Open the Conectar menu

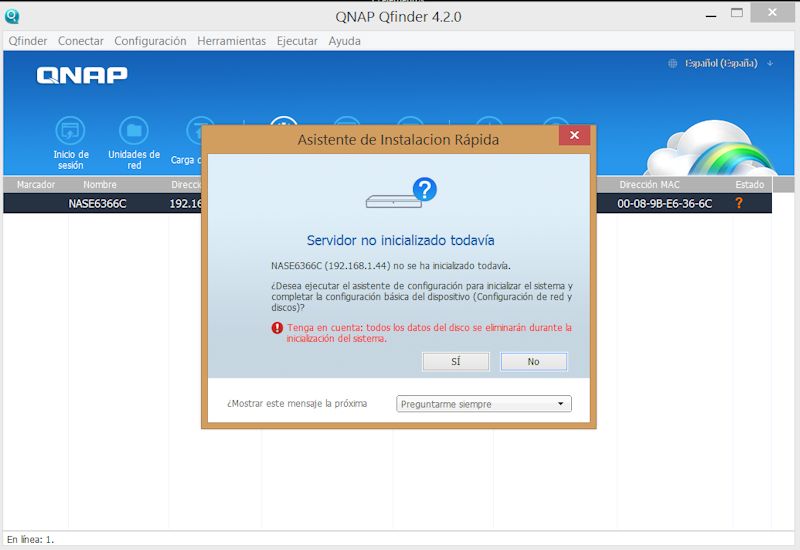[x=81, y=41]
